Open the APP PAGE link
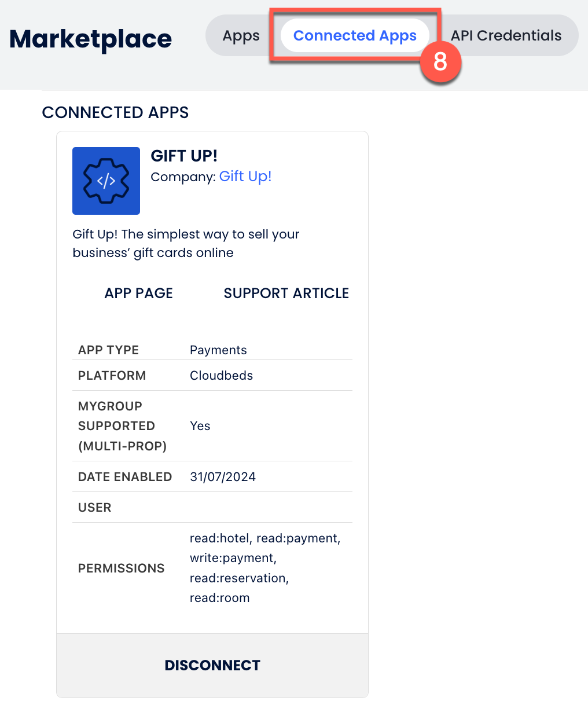 click(139, 293)
